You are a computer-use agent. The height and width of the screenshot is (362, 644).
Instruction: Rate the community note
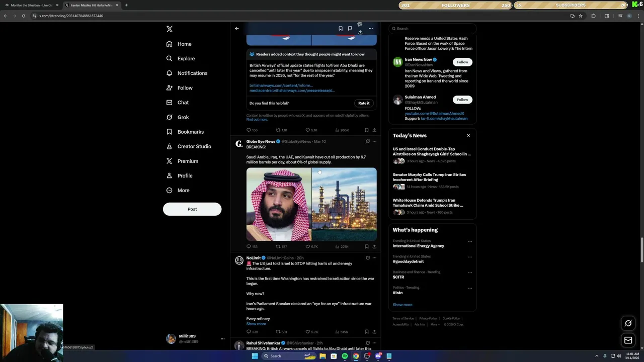364,103
